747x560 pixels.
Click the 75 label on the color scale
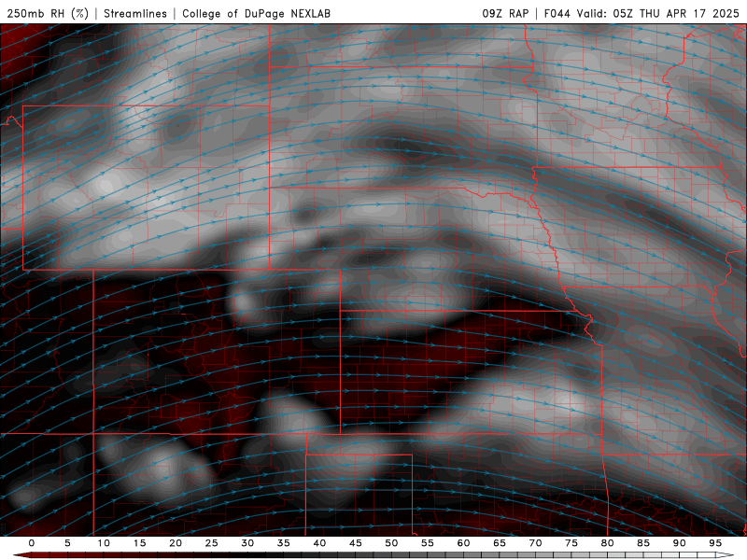(571, 543)
